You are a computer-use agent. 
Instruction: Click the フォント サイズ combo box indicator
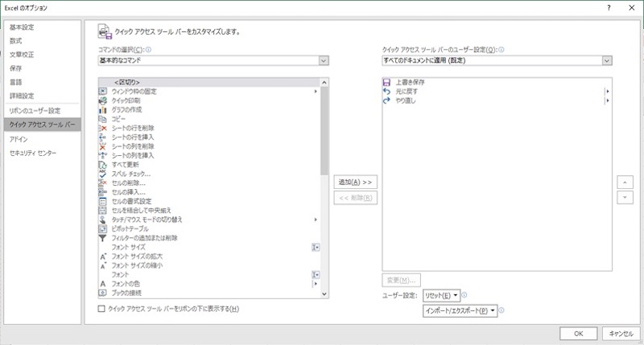(316, 248)
